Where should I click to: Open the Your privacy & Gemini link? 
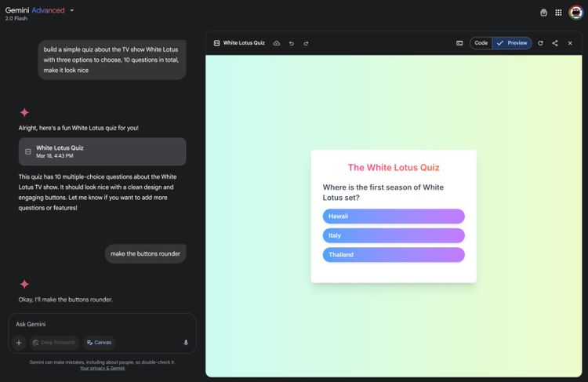pyautogui.click(x=102, y=368)
